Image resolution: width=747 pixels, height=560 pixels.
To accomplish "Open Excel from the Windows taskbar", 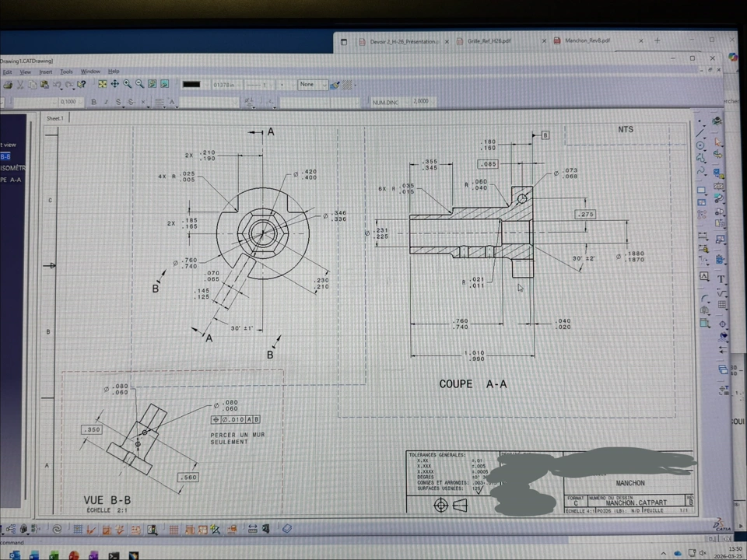I will 54,555.
